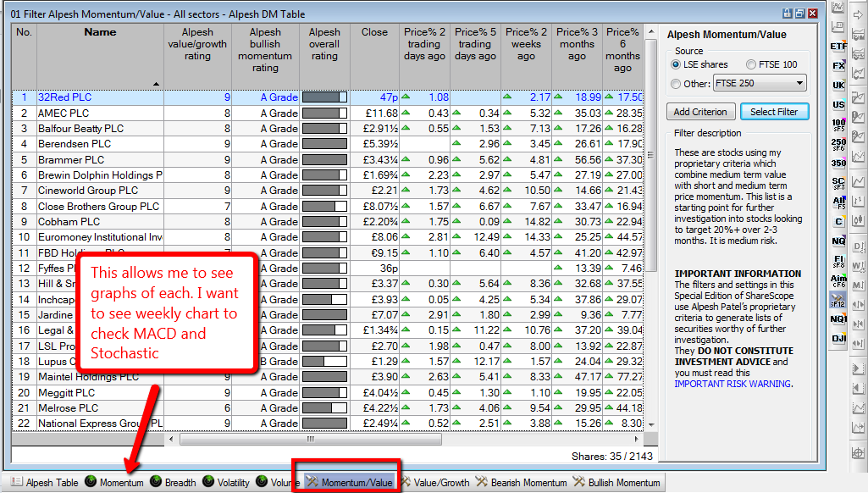The width and height of the screenshot is (868, 493).
Task: Open the DJI list icon
Action: (838, 339)
